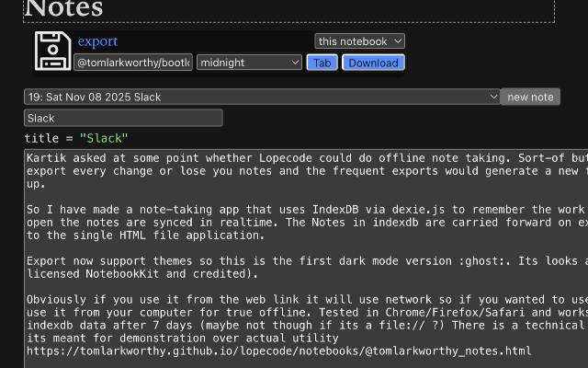
Task: Click the title = "Slack" code line
Action: pos(76,139)
